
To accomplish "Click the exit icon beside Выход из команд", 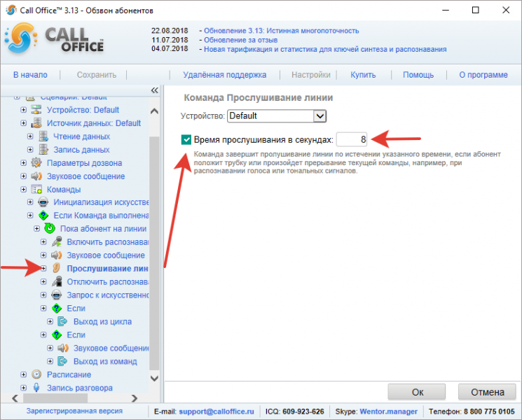I will (x=62, y=361).
